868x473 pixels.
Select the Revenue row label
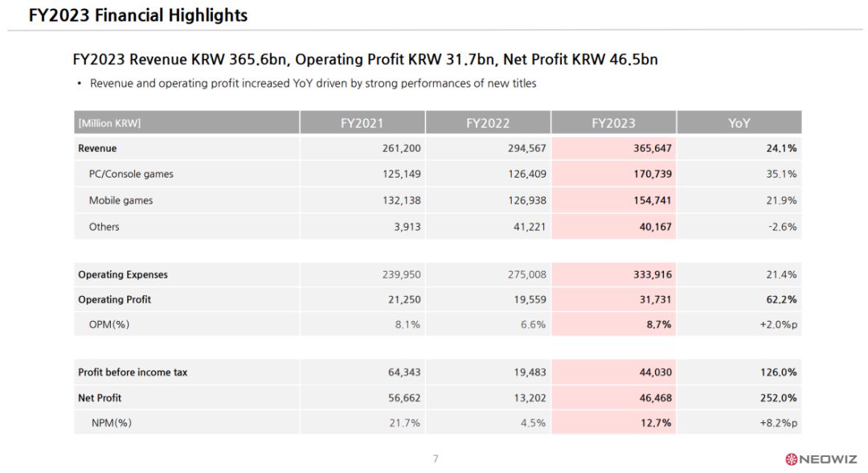(x=97, y=148)
